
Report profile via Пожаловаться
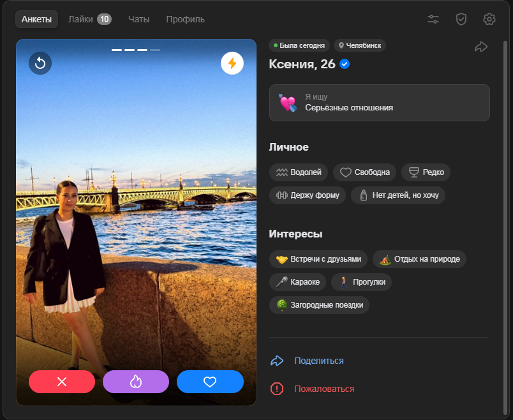coord(323,389)
